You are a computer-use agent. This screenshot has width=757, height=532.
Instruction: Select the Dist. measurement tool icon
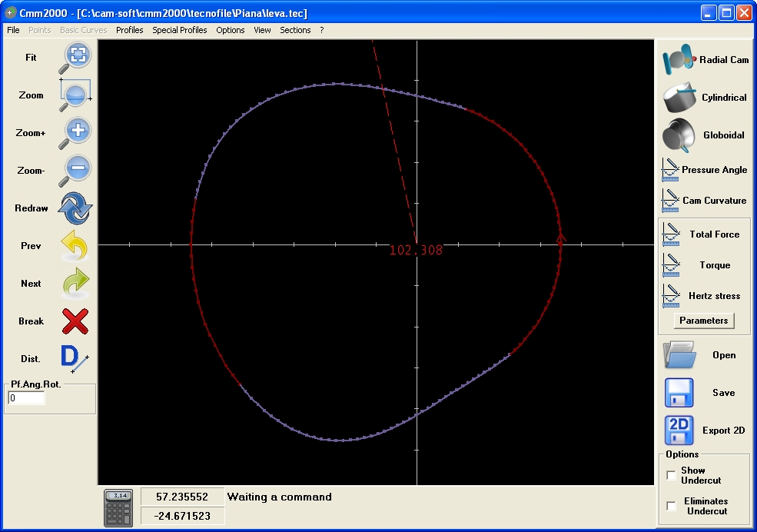pyautogui.click(x=75, y=359)
